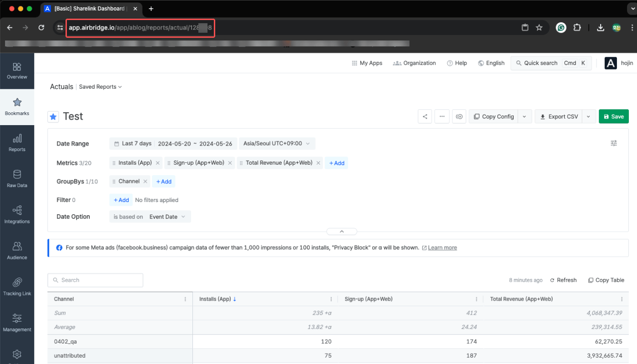This screenshot has width=637, height=364.
Task: Open Bookmarks in the sidebar
Action: (x=17, y=107)
